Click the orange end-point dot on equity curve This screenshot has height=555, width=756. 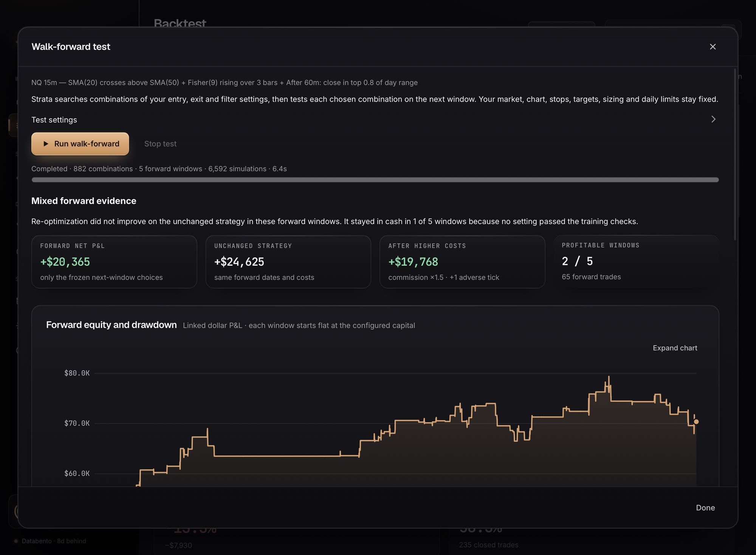(x=696, y=422)
